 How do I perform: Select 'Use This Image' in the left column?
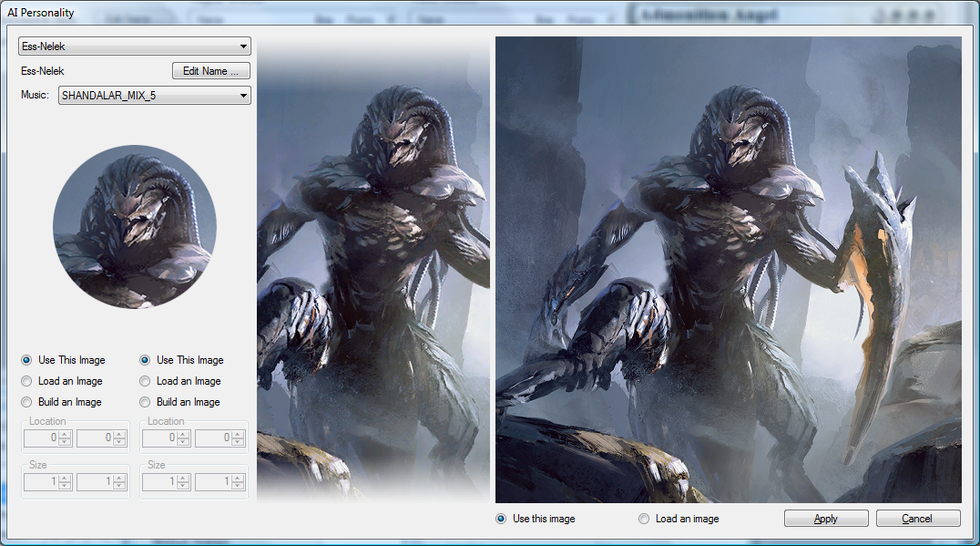point(26,360)
